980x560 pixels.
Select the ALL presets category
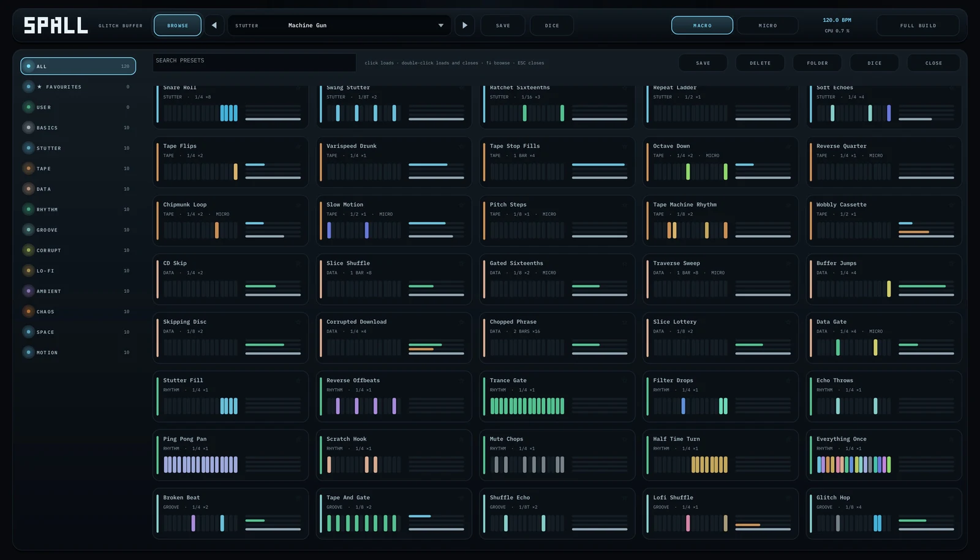[x=78, y=66]
